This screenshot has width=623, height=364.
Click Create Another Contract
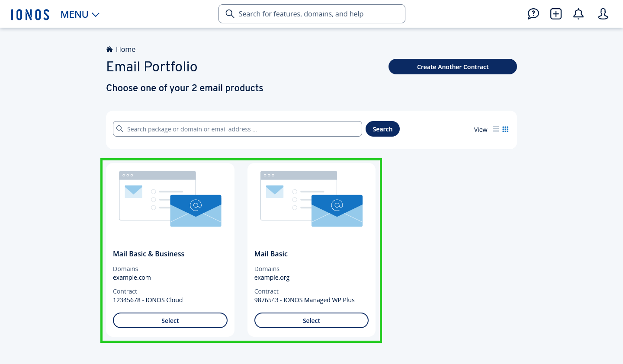pyautogui.click(x=453, y=67)
